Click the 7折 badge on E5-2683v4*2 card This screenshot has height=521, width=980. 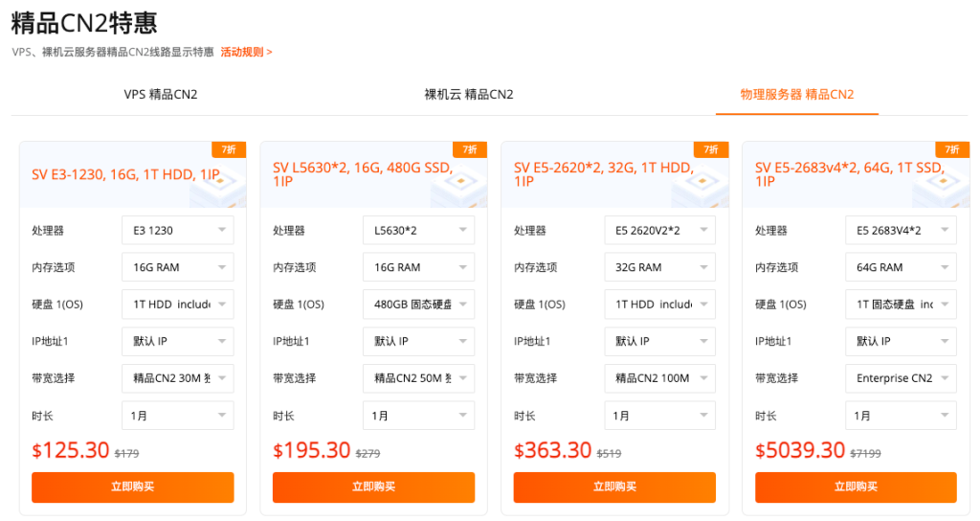(952, 149)
